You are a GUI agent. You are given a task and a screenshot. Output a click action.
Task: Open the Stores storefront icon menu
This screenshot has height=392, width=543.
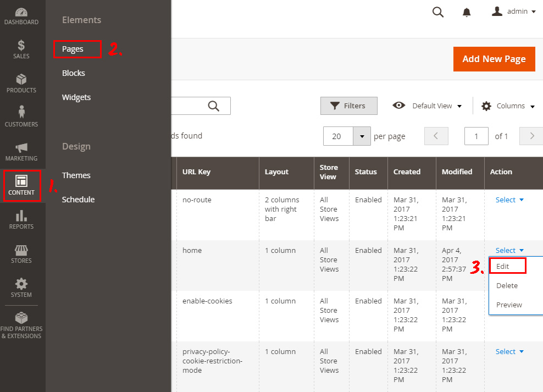[x=21, y=254]
